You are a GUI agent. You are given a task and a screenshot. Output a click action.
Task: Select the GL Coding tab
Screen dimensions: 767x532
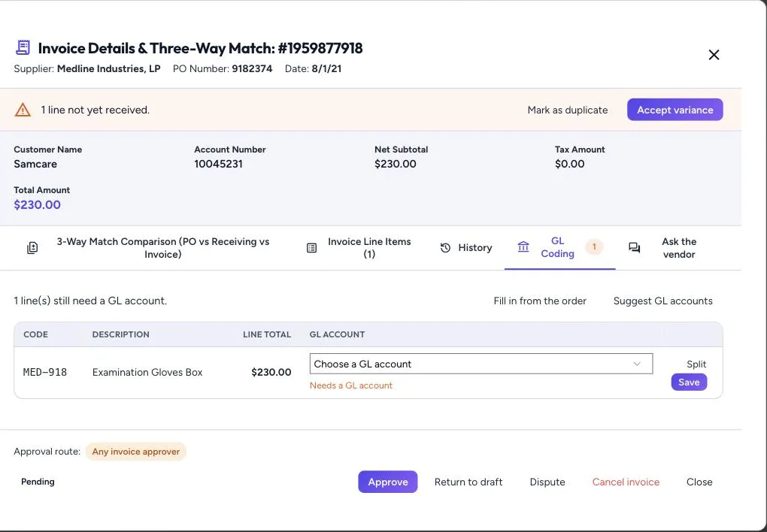click(x=560, y=247)
